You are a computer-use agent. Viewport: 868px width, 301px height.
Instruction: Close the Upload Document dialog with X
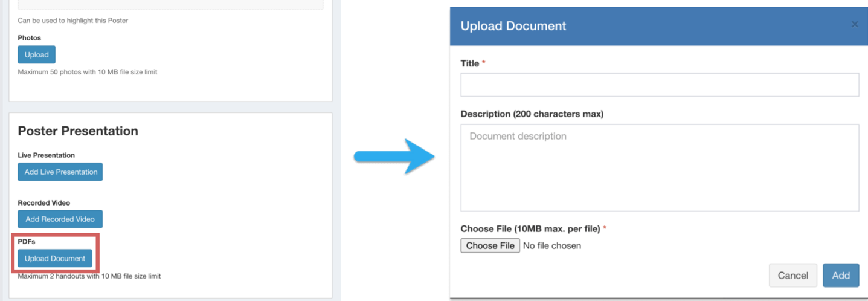click(854, 24)
